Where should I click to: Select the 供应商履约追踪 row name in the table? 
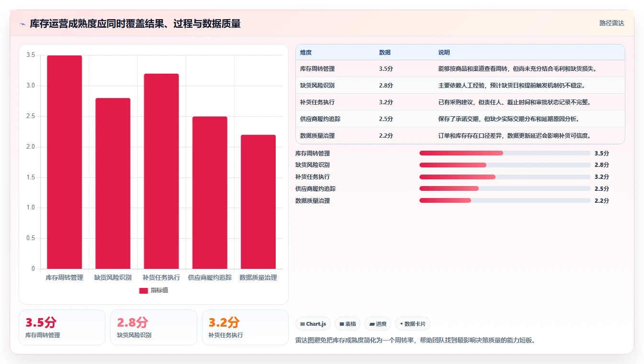tap(320, 119)
